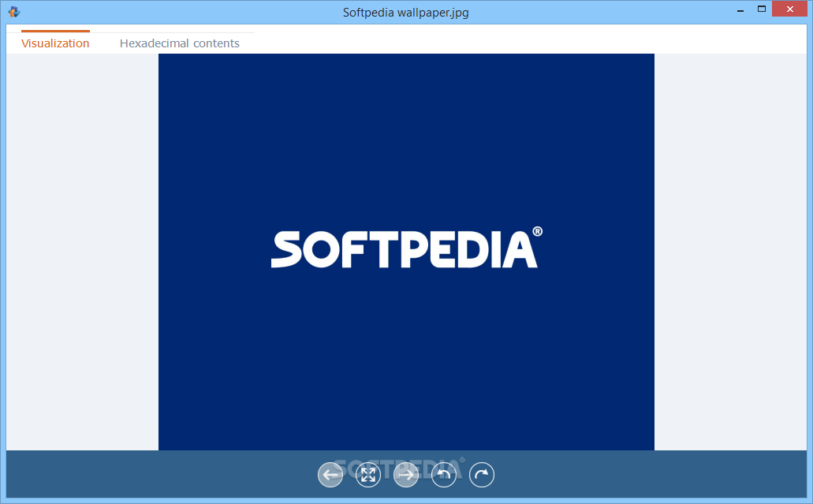Viewport: 813px width, 504px height.
Task: Open the application icon menu in title bar
Action: point(14,12)
